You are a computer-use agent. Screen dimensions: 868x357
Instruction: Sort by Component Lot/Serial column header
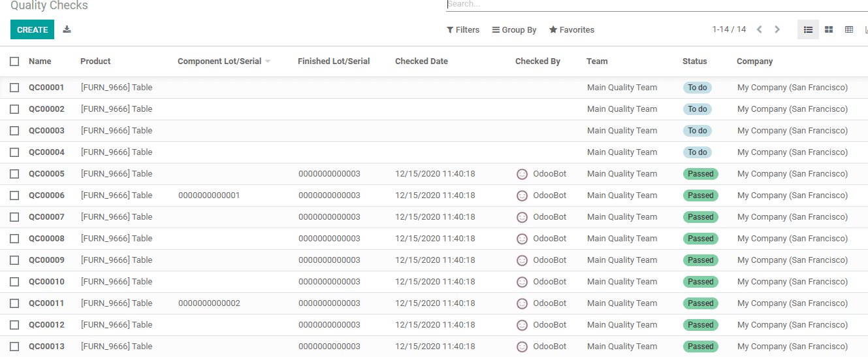tap(219, 61)
